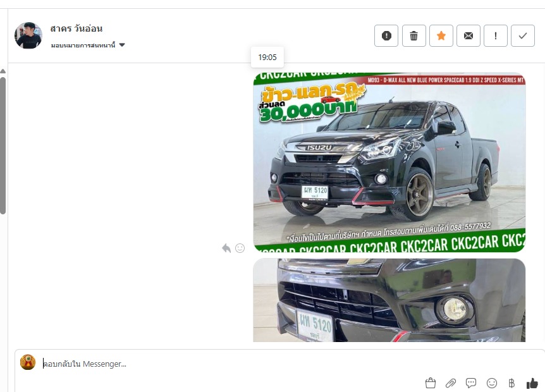Image resolution: width=545 pixels, height=392 pixels.
Task: Delete the conversation with trash icon
Action: [413, 35]
